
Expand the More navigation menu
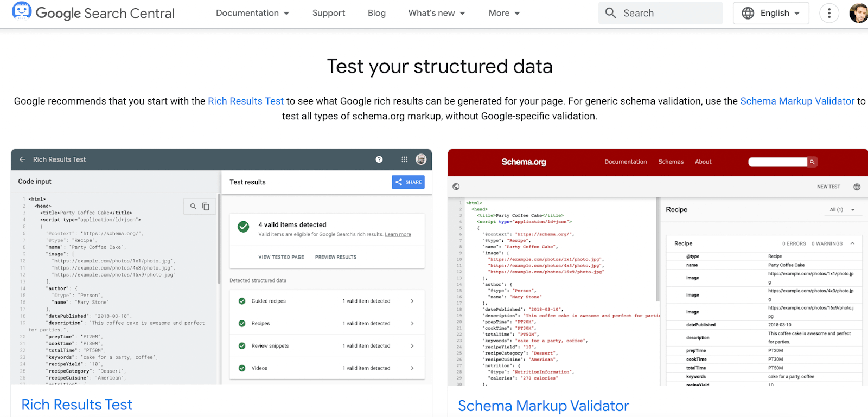[x=504, y=13]
